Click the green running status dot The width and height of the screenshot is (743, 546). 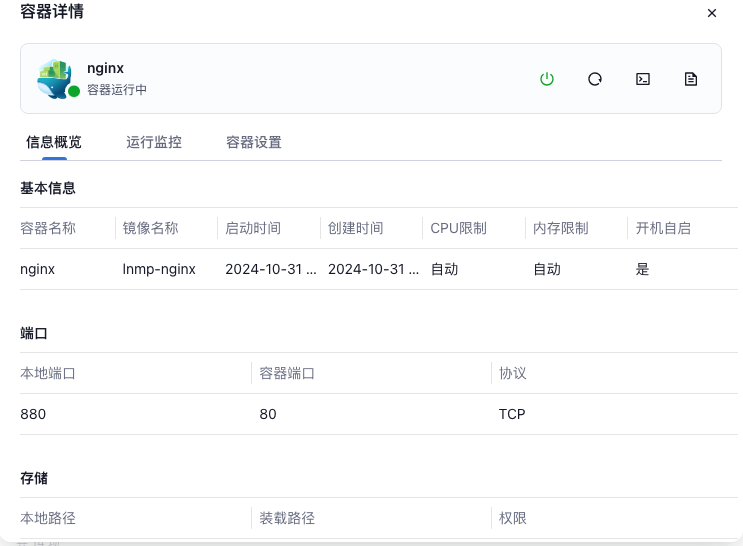pos(74,91)
